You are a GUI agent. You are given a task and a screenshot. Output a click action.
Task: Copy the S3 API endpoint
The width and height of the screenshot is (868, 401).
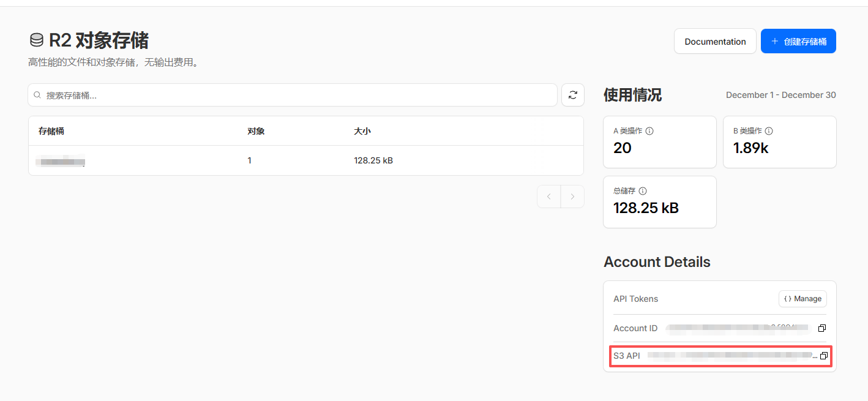click(823, 356)
